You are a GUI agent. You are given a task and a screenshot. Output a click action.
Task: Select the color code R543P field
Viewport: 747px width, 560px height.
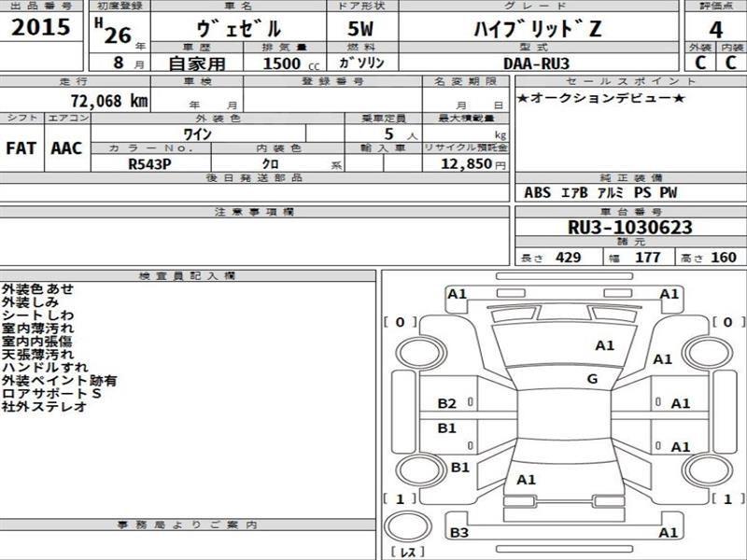pyautogui.click(x=151, y=163)
